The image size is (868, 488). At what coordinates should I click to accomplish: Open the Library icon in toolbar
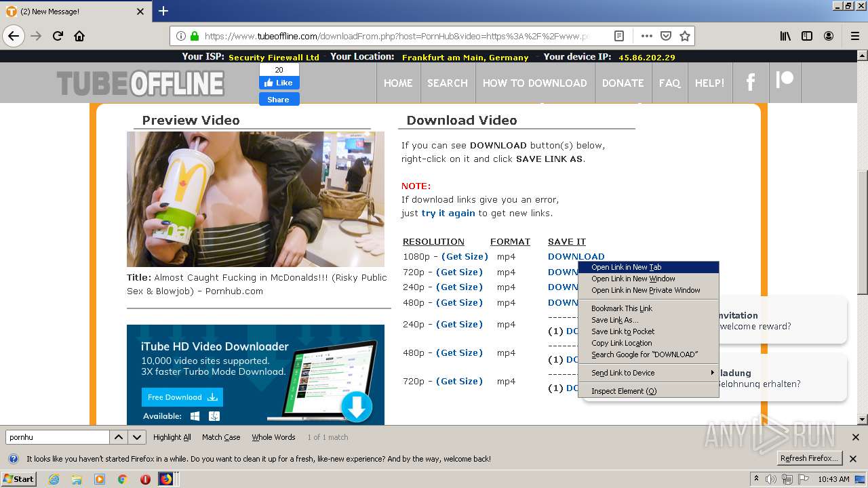pos(785,36)
